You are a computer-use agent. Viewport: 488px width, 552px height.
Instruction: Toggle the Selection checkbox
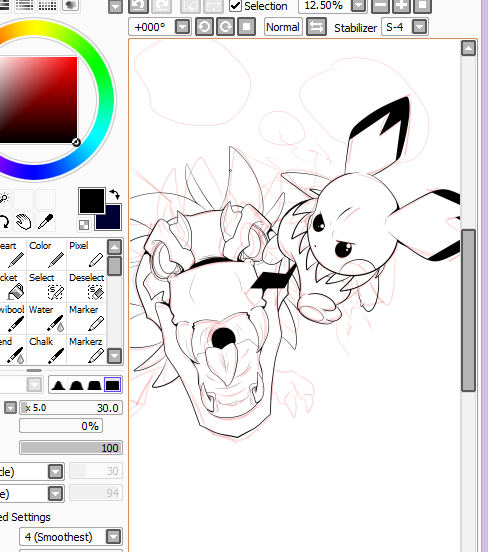click(x=235, y=6)
